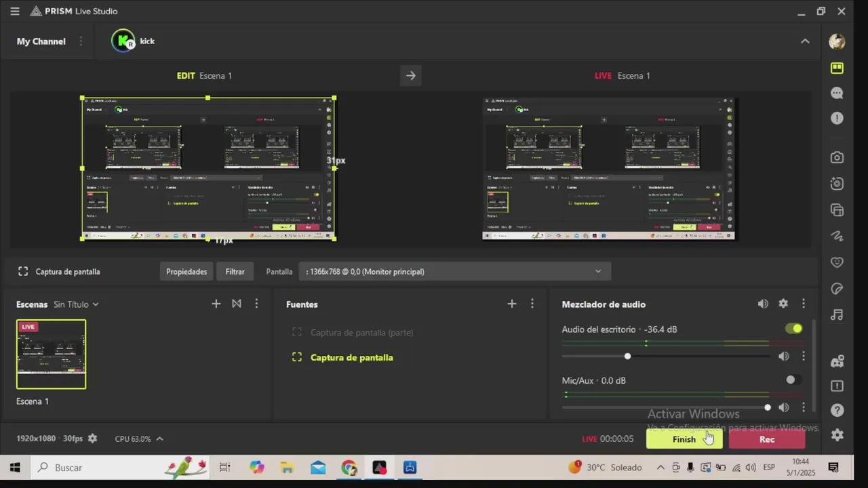Screen dimensions: 868x488
Task: Finish the live stream
Action: click(684, 439)
